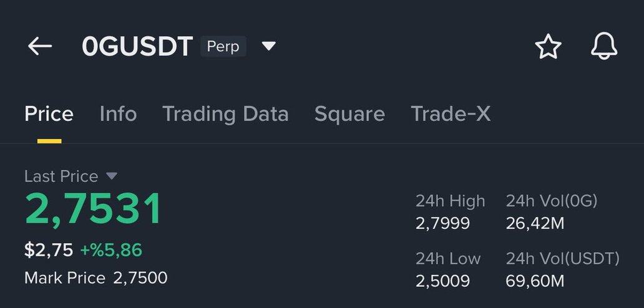The image size is (644, 308).
Task: Click the Last Price label
Action: click(61, 176)
